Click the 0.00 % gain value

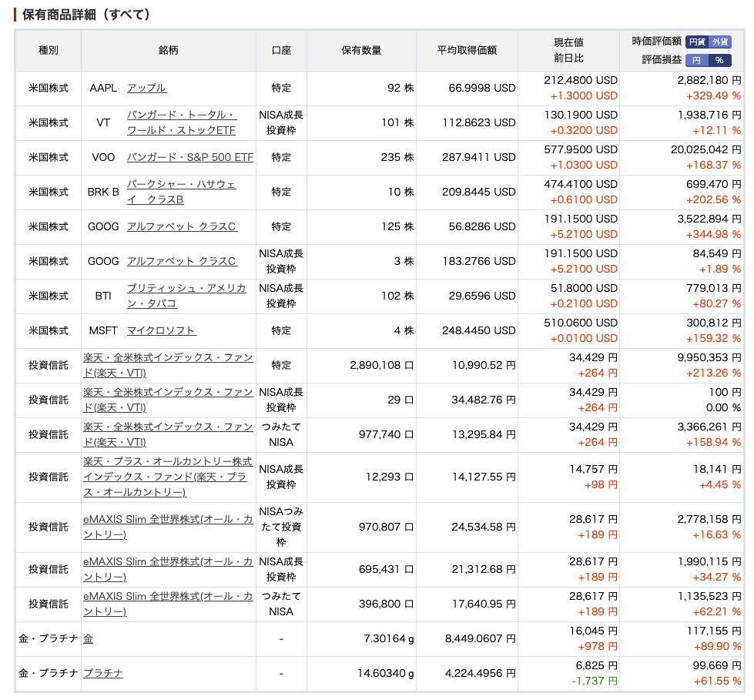click(723, 407)
